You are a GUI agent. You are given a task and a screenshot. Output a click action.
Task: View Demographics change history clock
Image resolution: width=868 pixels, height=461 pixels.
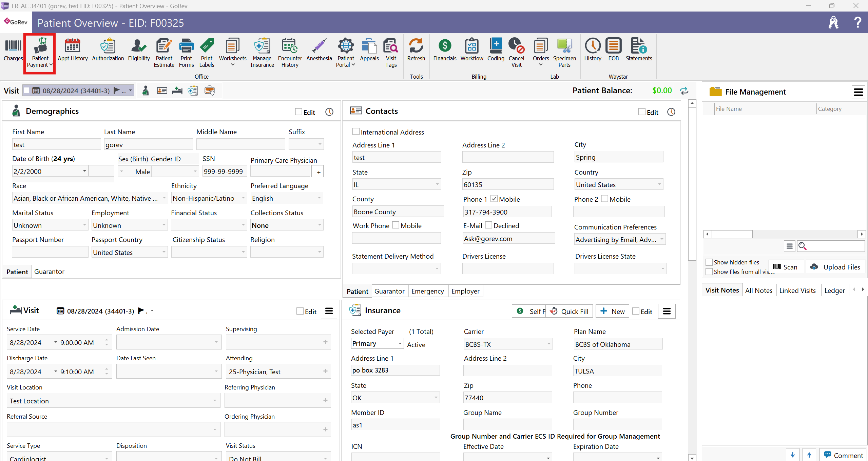[329, 112]
